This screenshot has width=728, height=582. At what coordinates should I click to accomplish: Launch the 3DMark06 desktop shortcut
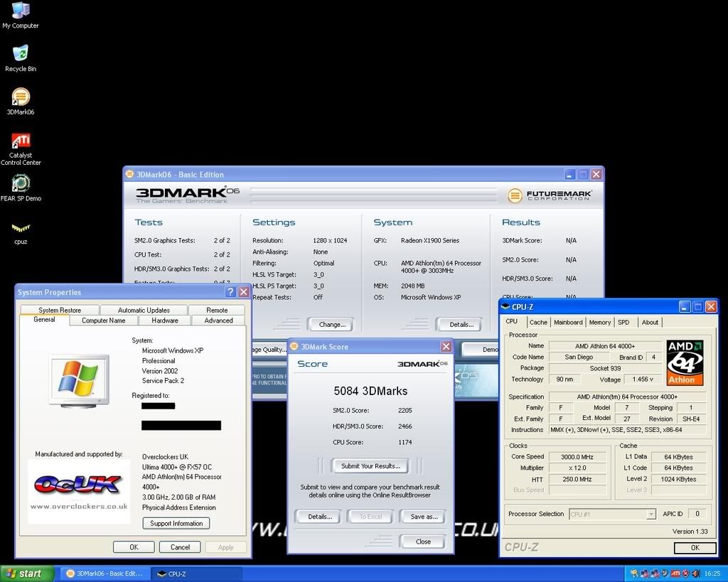(x=21, y=102)
